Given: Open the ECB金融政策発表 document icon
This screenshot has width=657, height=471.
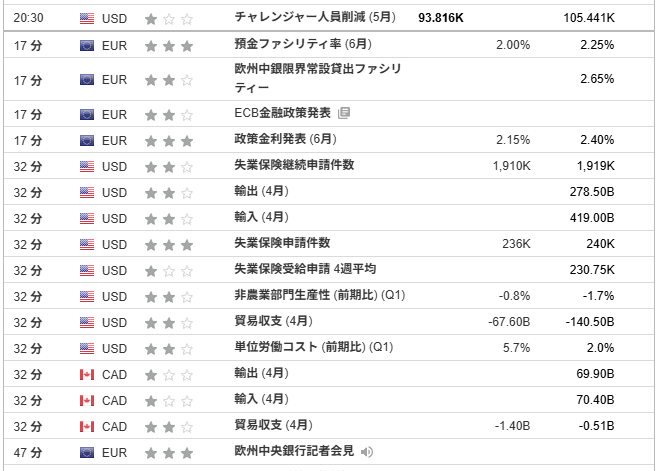Looking at the screenshot, I should (x=344, y=113).
